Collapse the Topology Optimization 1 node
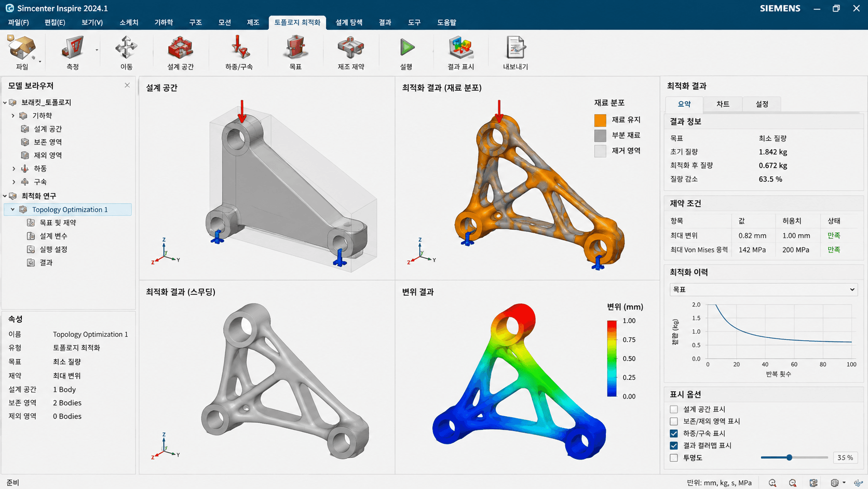Image resolution: width=868 pixels, height=489 pixels. tap(13, 209)
